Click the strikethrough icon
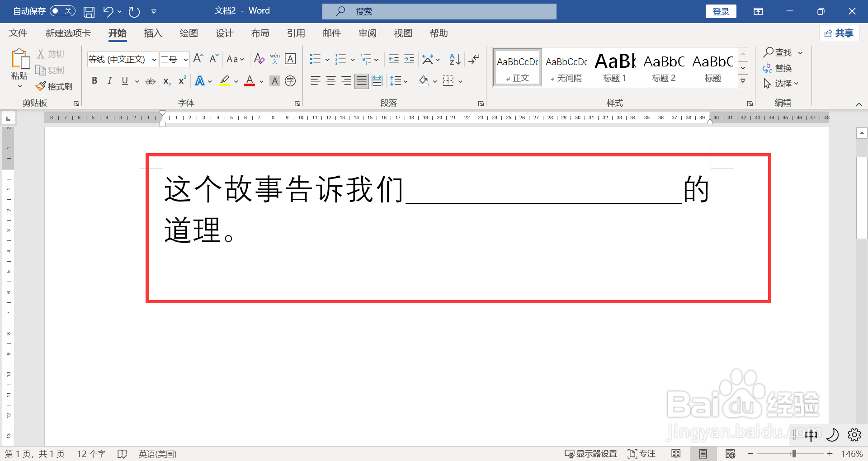Screen dimensions: 868x461 pyautogui.click(x=150, y=81)
